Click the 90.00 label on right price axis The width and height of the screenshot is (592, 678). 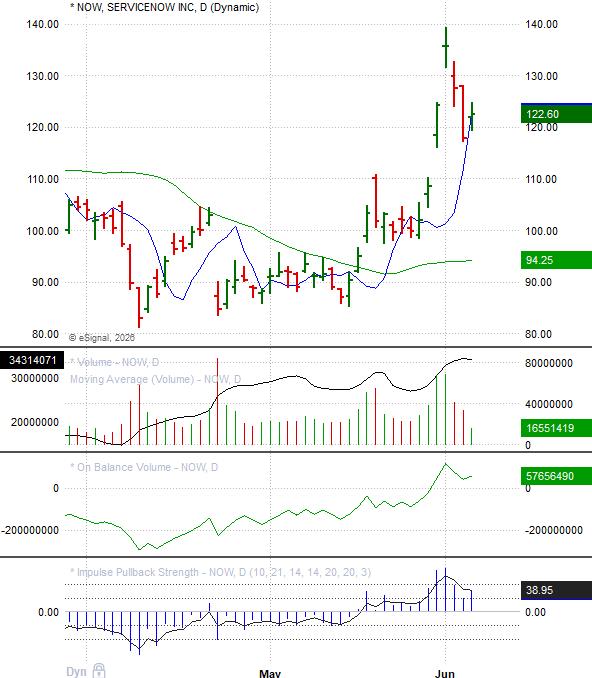click(x=538, y=282)
